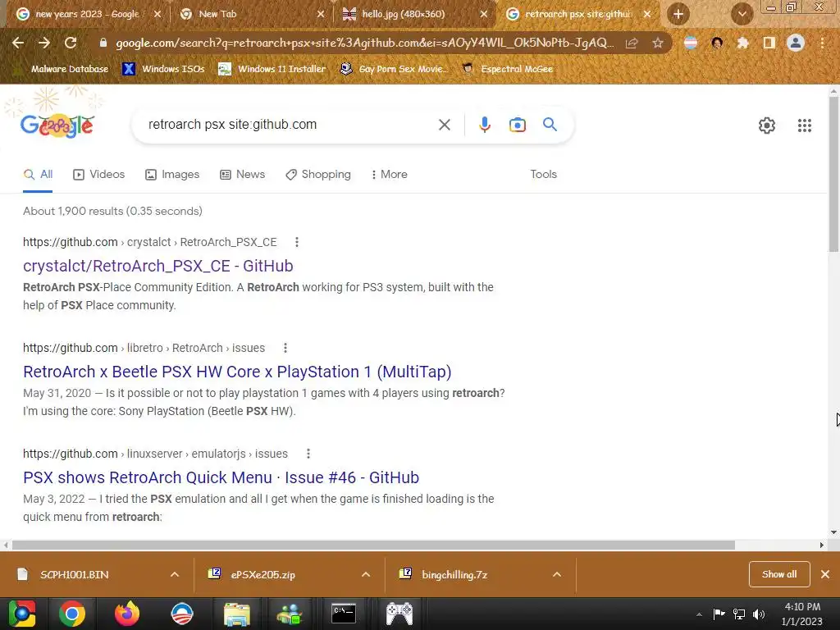Go back to the previous page

(18, 43)
